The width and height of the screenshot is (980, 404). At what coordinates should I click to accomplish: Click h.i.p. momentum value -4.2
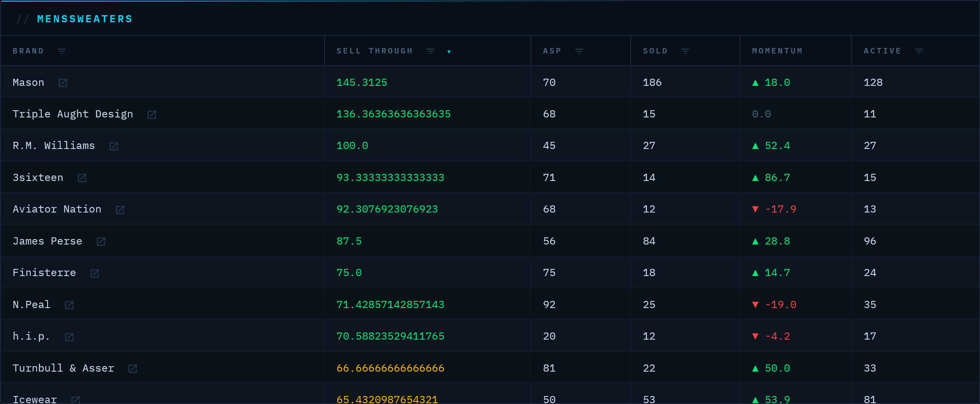click(771, 336)
